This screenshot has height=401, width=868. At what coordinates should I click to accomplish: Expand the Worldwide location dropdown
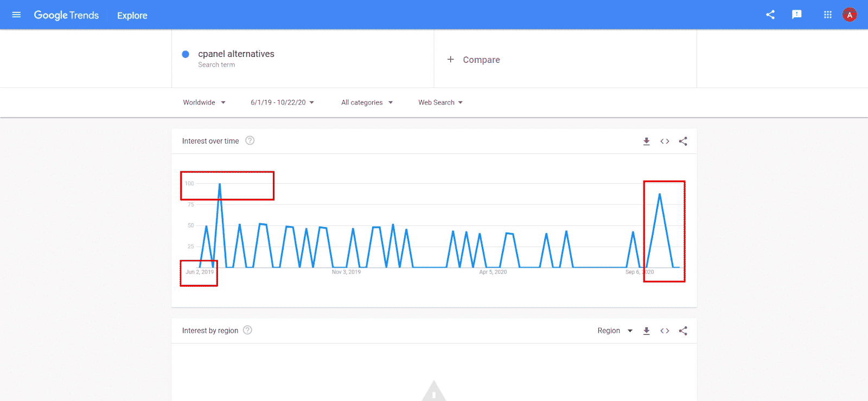tap(204, 102)
